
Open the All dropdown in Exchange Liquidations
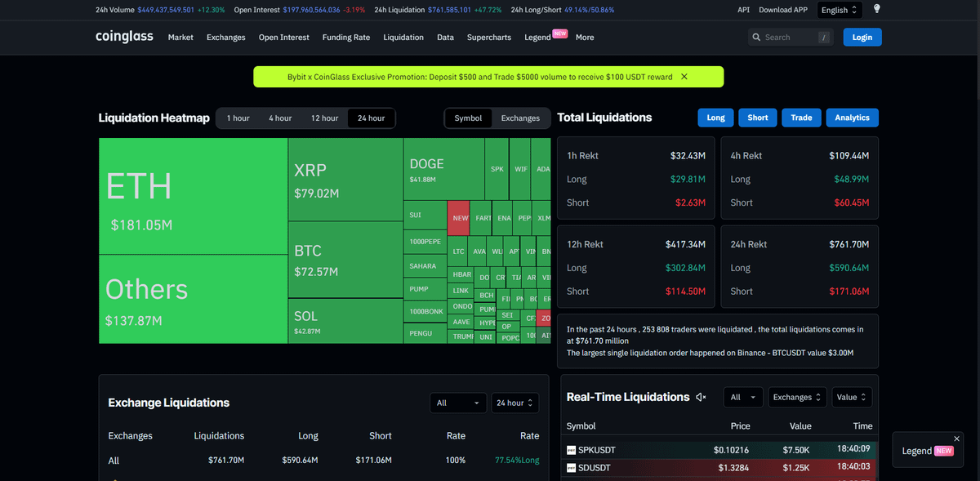point(458,403)
